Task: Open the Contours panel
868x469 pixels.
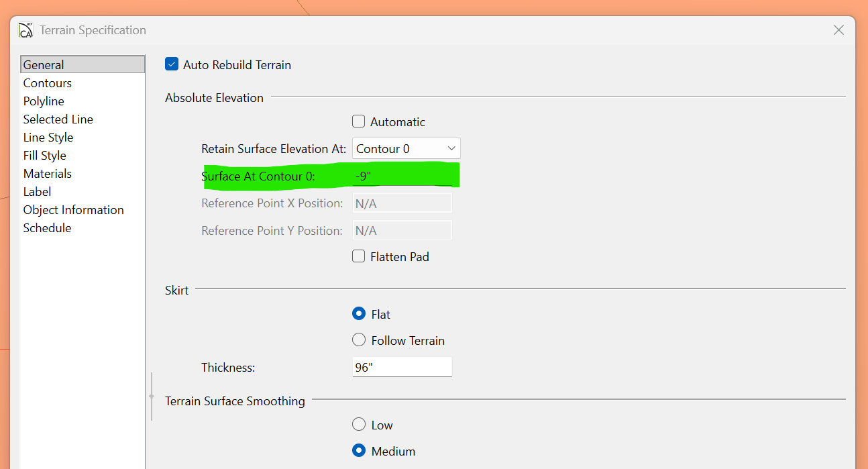Action: [48, 83]
